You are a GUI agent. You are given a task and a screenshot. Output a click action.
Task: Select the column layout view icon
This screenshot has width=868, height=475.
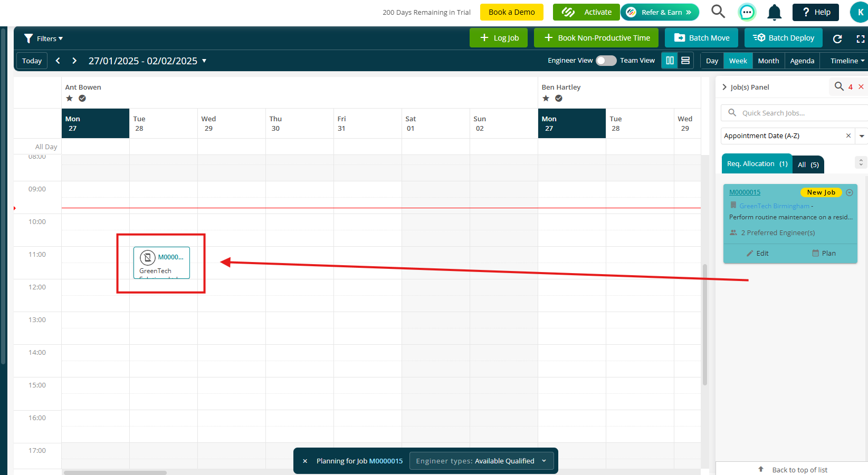pos(670,61)
